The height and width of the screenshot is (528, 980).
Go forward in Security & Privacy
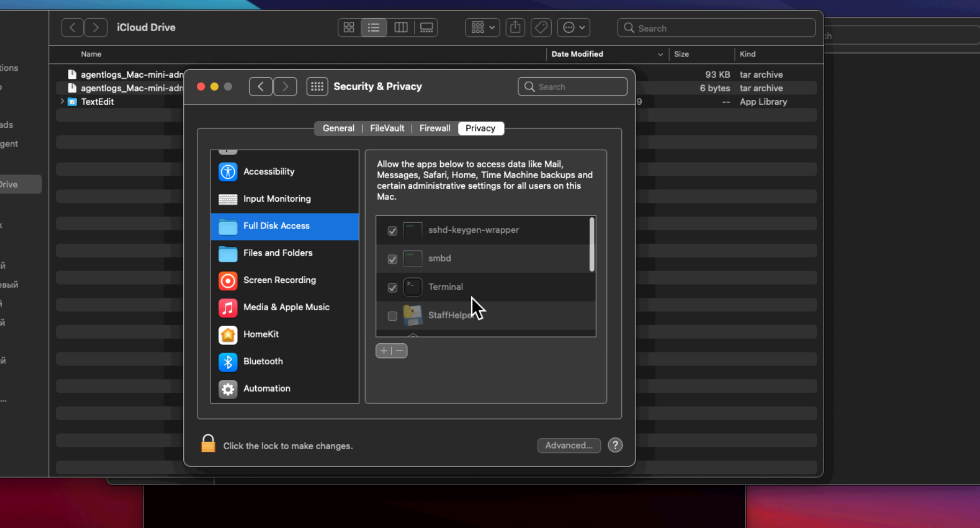click(285, 86)
